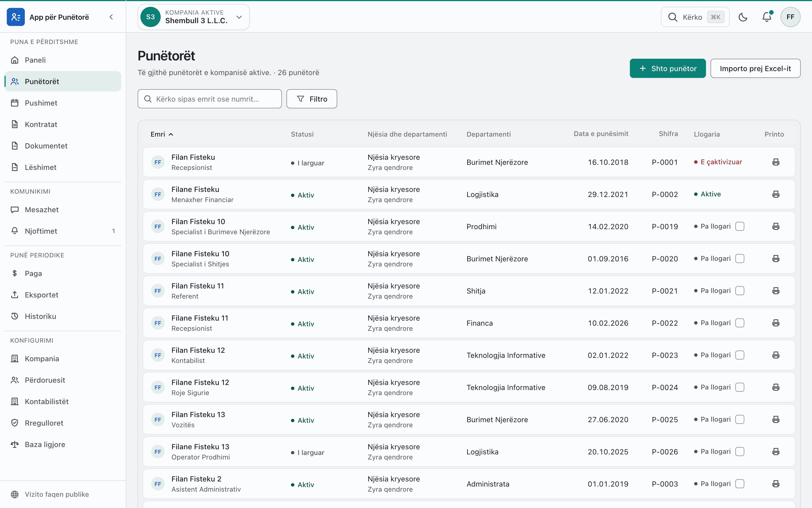
Task: Tick account checkbox for Filan Fisteku 2
Action: coord(740,484)
